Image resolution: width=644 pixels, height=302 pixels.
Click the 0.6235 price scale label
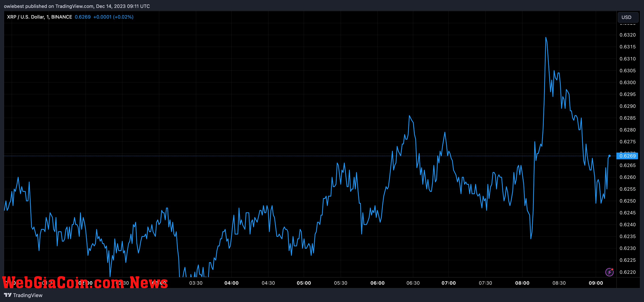pyautogui.click(x=627, y=236)
